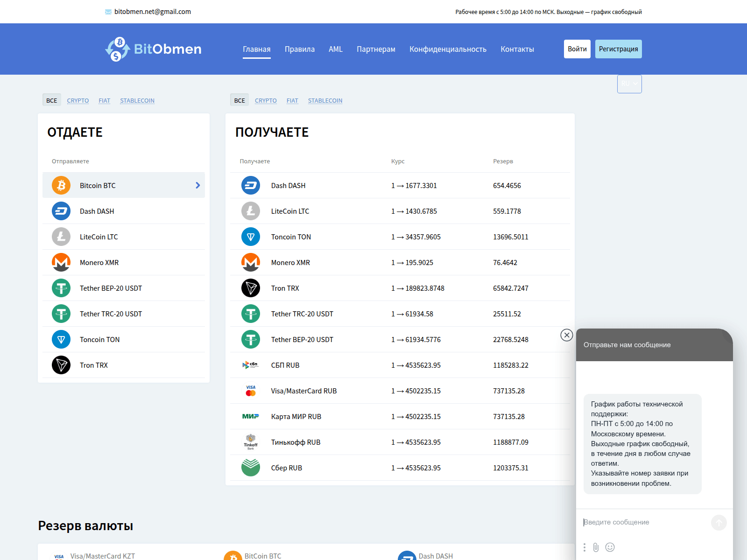Click the Регистрация button
This screenshot has width=747, height=560.
coord(619,49)
